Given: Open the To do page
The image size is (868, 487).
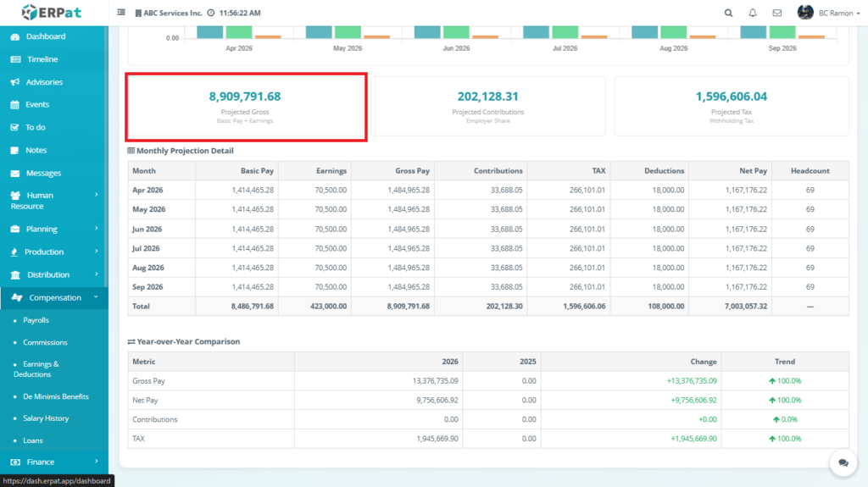Looking at the screenshot, I should point(35,127).
